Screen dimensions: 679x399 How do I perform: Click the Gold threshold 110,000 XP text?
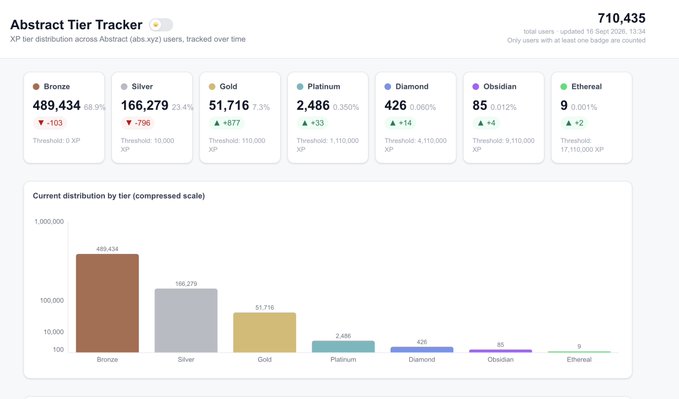click(x=237, y=145)
